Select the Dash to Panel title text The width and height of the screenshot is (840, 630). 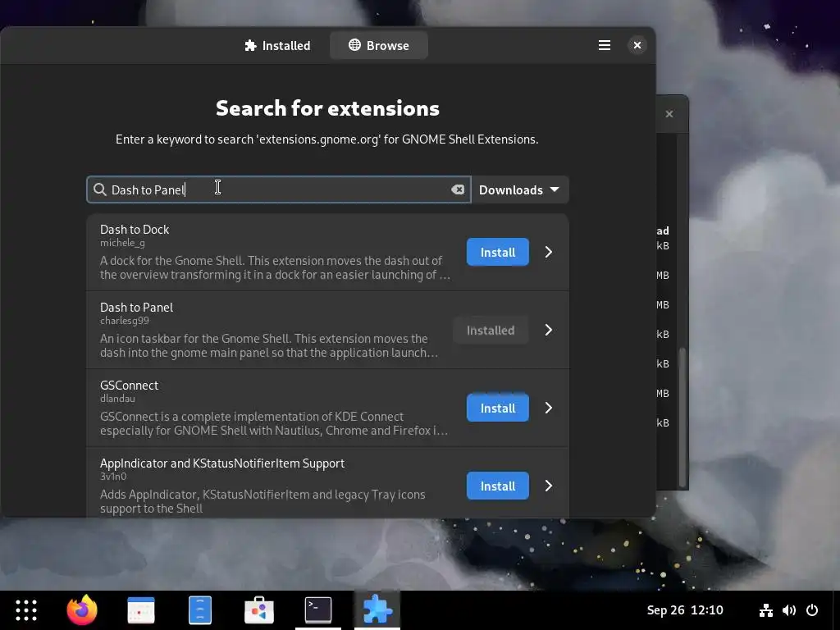(x=137, y=308)
